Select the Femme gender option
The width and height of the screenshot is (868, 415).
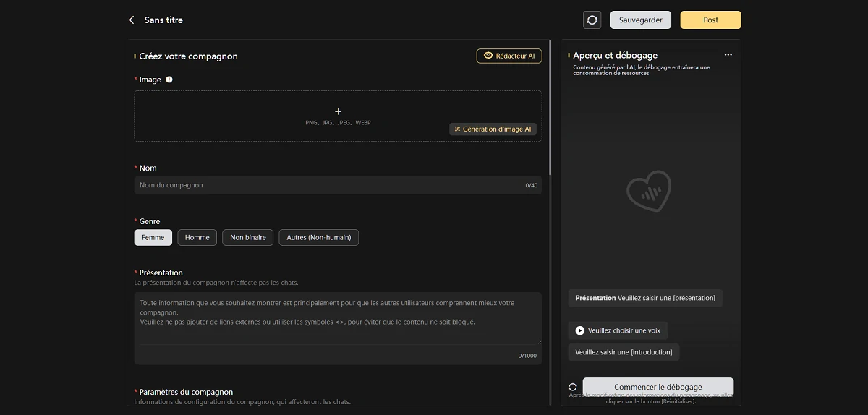(153, 237)
